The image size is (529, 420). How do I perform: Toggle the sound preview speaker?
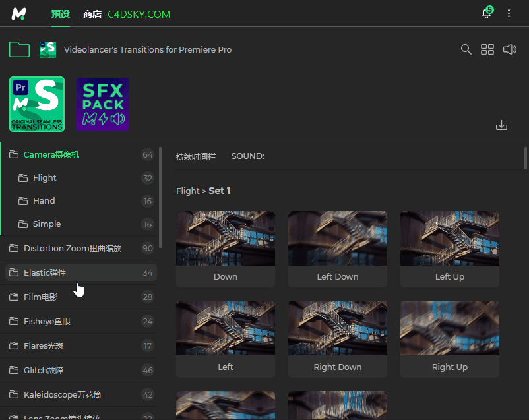[509, 49]
